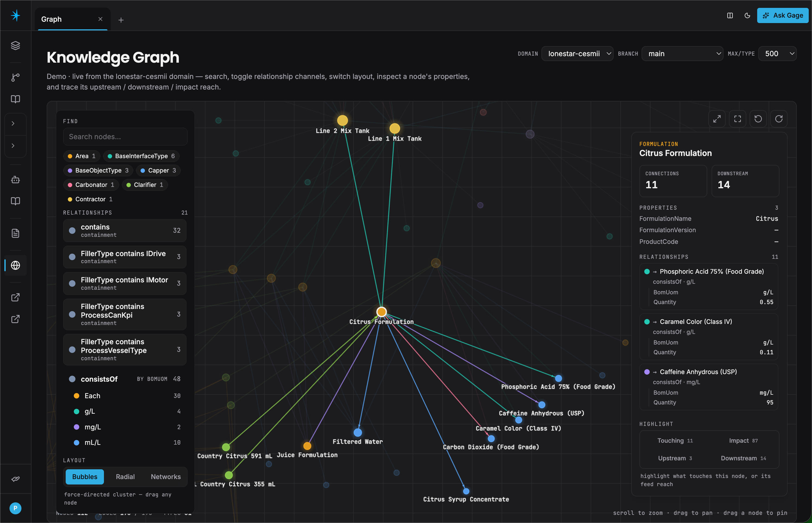
Task: Open the bot robot sidebar icon
Action: pyautogui.click(x=15, y=180)
